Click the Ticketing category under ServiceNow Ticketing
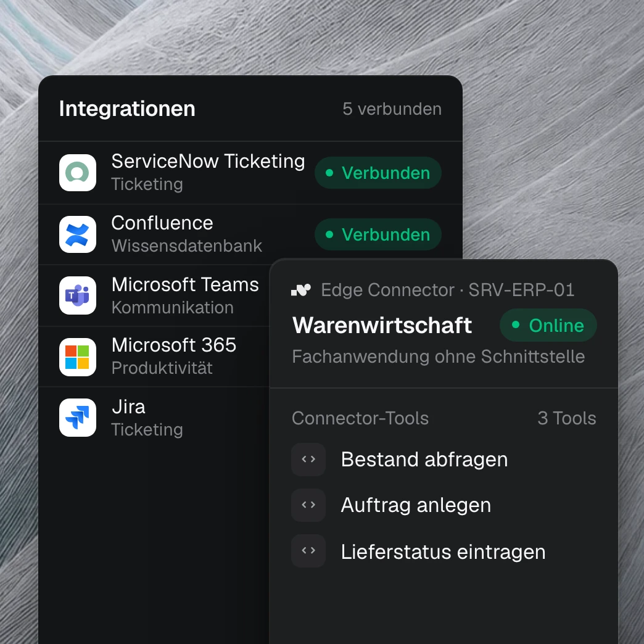Image resolution: width=644 pixels, height=644 pixels. point(147,184)
